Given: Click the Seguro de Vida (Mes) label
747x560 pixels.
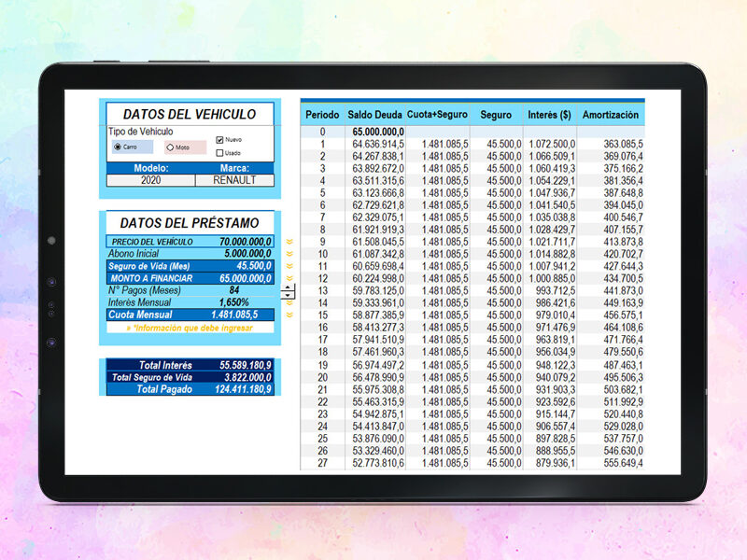Looking at the screenshot, I should coord(148,266).
